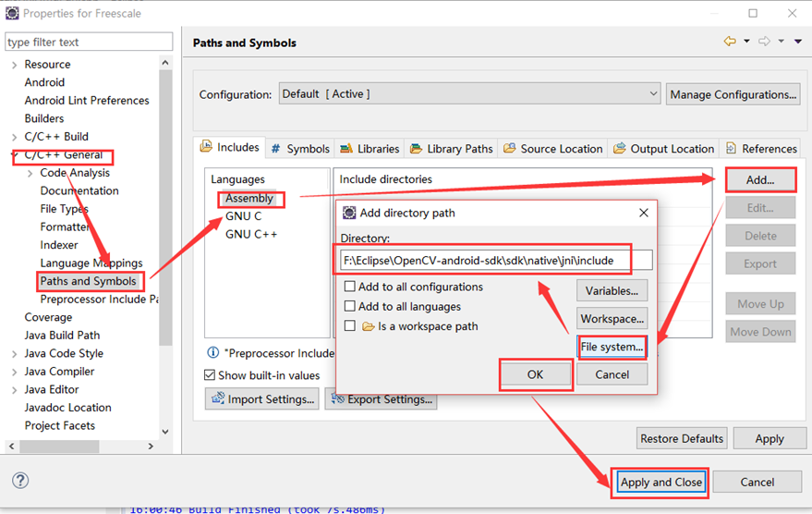This screenshot has height=514, width=812.
Task: Click the Add... button for include directories
Action: click(x=760, y=179)
